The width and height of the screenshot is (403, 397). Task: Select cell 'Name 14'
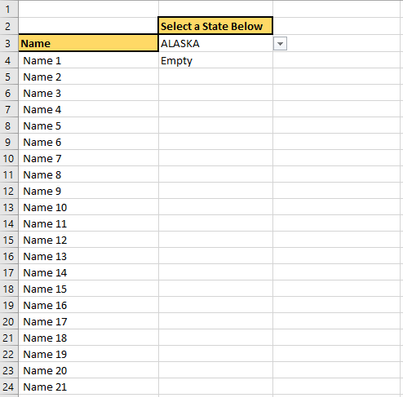click(x=88, y=273)
